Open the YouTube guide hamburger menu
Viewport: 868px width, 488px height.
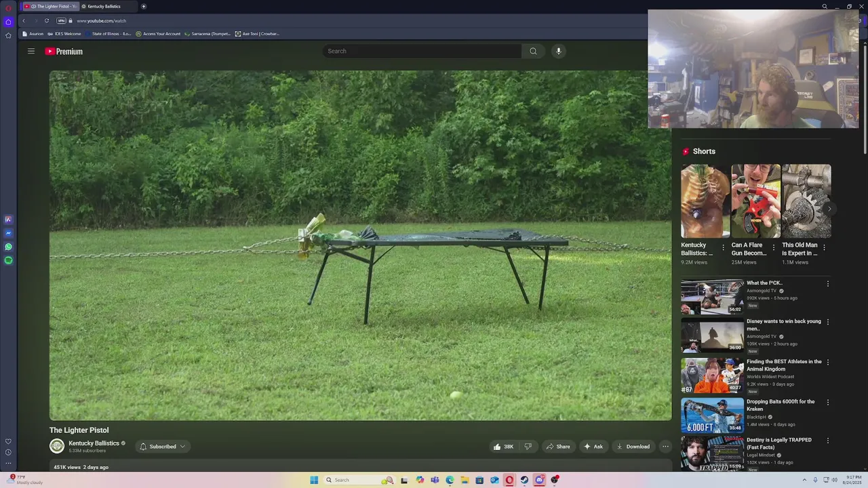[31, 51]
